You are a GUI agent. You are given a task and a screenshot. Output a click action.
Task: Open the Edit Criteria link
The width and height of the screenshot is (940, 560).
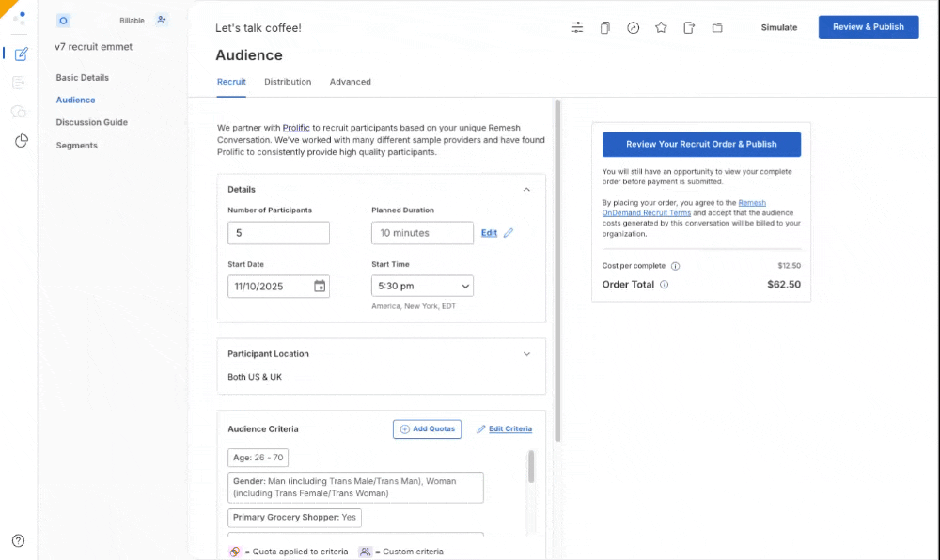coord(505,428)
